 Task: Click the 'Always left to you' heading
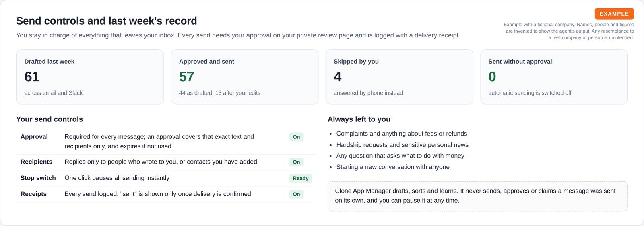tap(359, 119)
